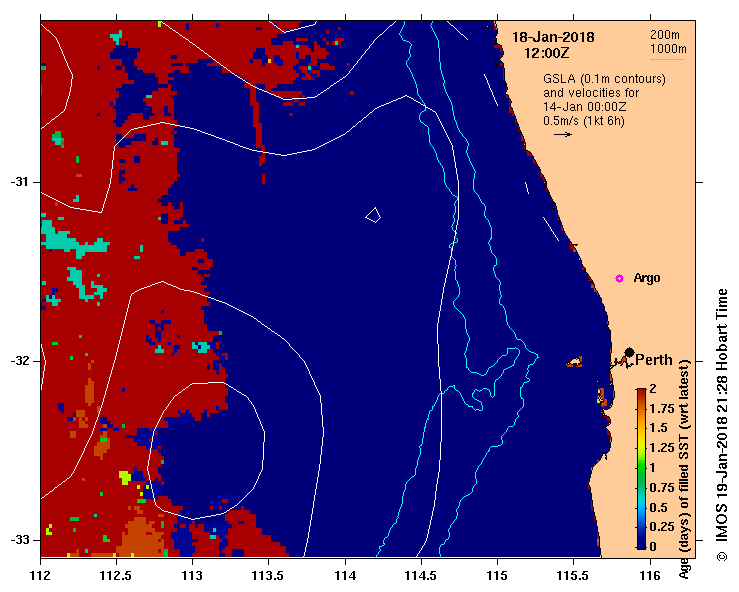The height and width of the screenshot is (592, 739).
Task: Click the 'Age (days) of filled SST' label
Action: [x=684, y=469]
